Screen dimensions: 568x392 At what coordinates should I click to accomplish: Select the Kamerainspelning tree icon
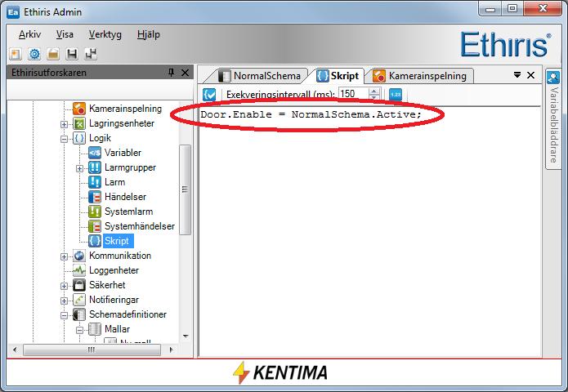(x=79, y=109)
